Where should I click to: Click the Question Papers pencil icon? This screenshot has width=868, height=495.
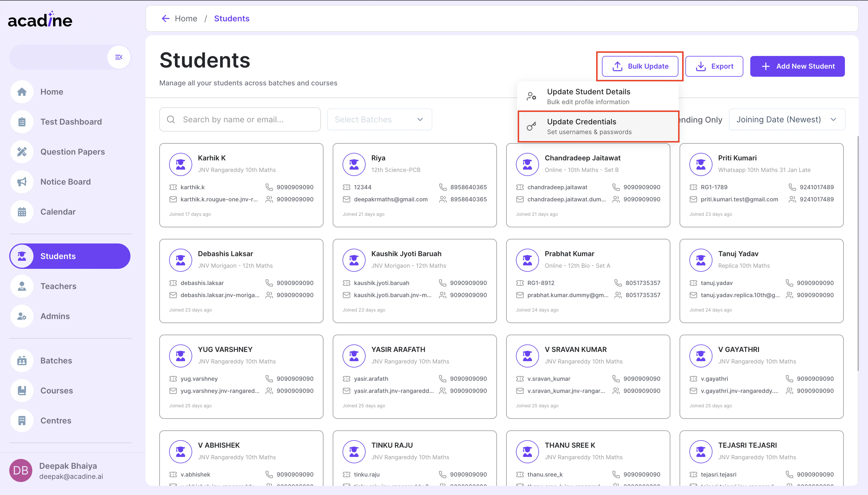pyautogui.click(x=22, y=152)
